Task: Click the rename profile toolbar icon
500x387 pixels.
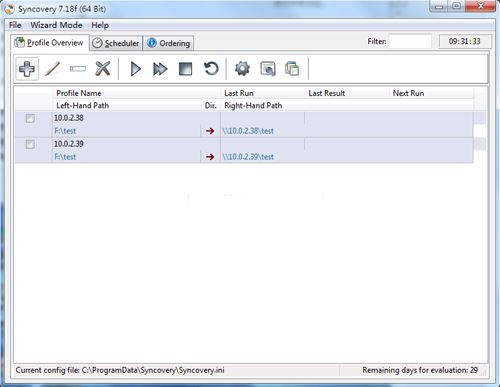Action: (x=78, y=69)
